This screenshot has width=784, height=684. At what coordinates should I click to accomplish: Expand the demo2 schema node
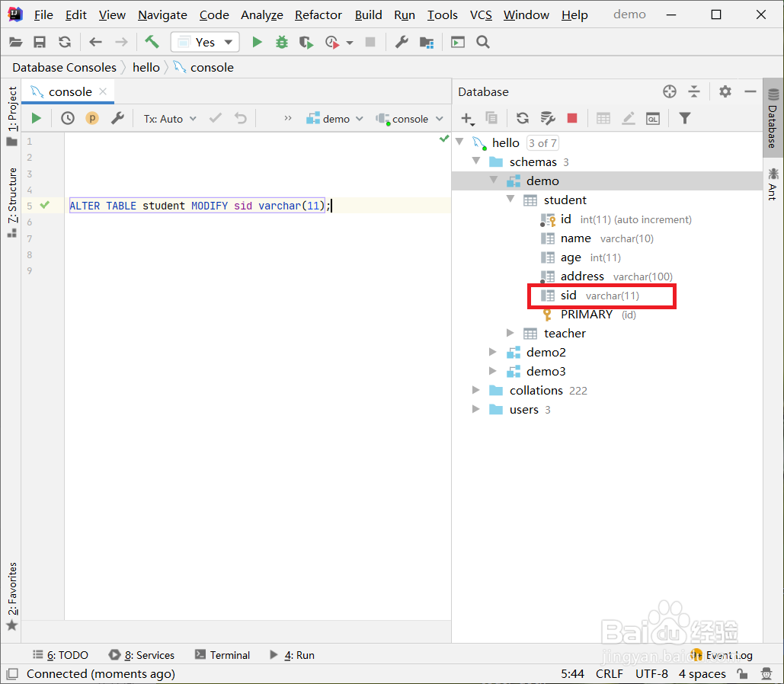coord(493,351)
